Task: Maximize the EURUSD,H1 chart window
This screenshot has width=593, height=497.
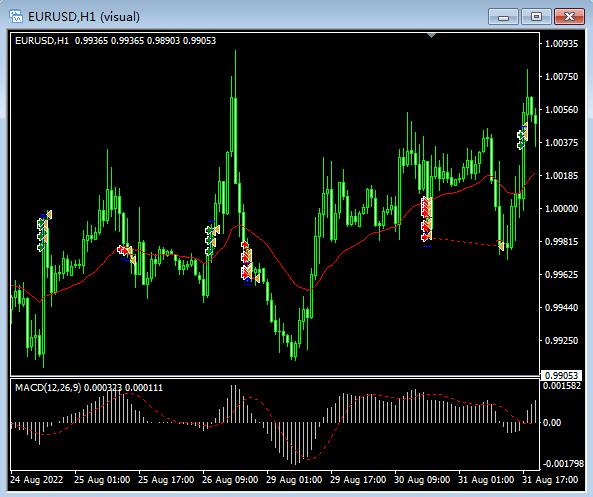Action: [536, 17]
